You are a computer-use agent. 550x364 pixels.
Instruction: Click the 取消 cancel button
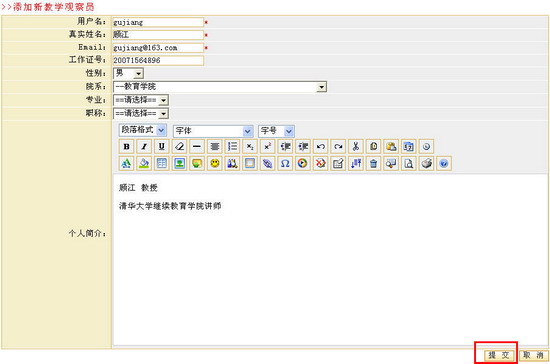[x=534, y=355]
